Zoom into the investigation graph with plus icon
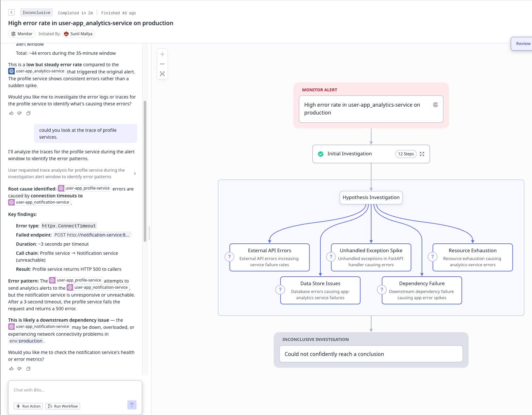The image size is (532, 415). (162, 54)
